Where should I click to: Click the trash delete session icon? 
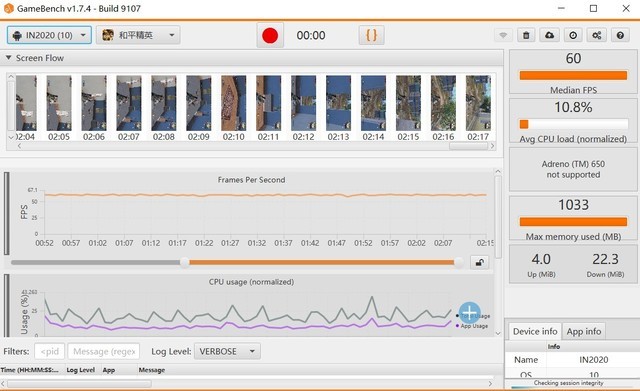point(526,36)
